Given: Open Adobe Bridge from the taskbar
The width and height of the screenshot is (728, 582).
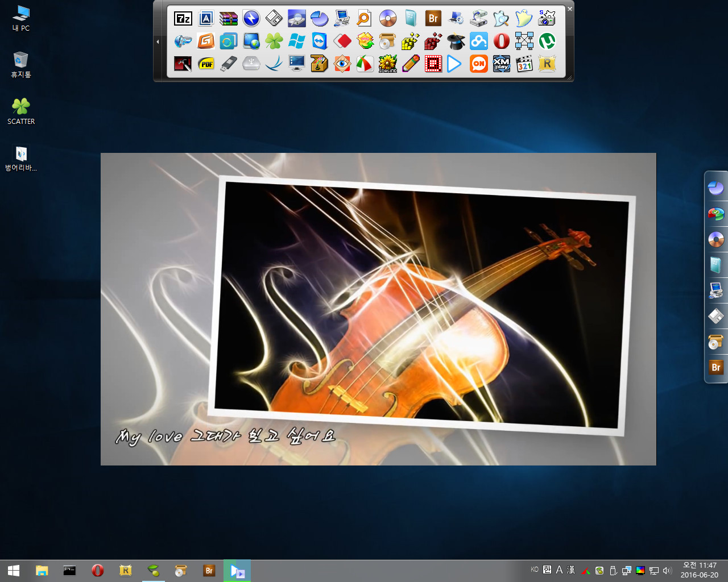Looking at the screenshot, I should click(209, 571).
